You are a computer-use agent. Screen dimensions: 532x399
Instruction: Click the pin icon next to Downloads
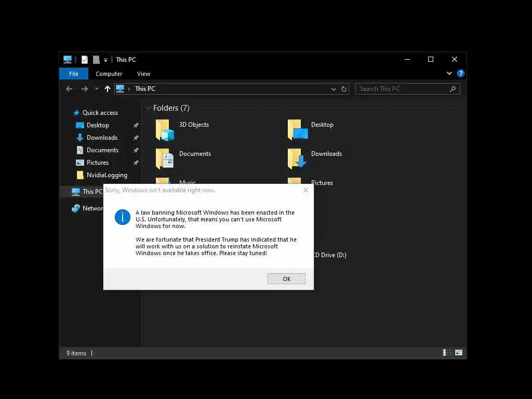click(136, 138)
